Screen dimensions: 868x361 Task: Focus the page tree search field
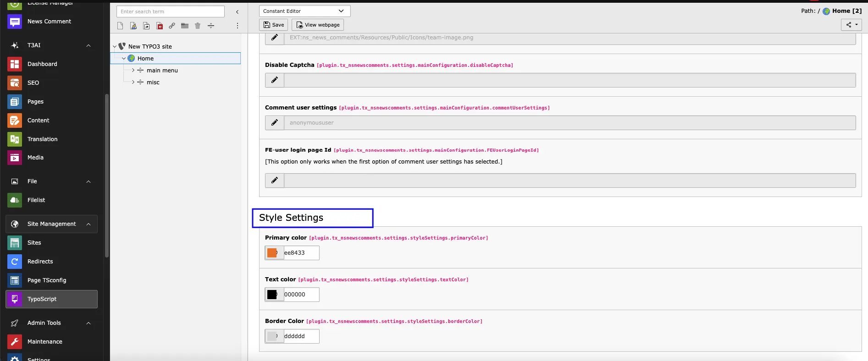(x=171, y=11)
